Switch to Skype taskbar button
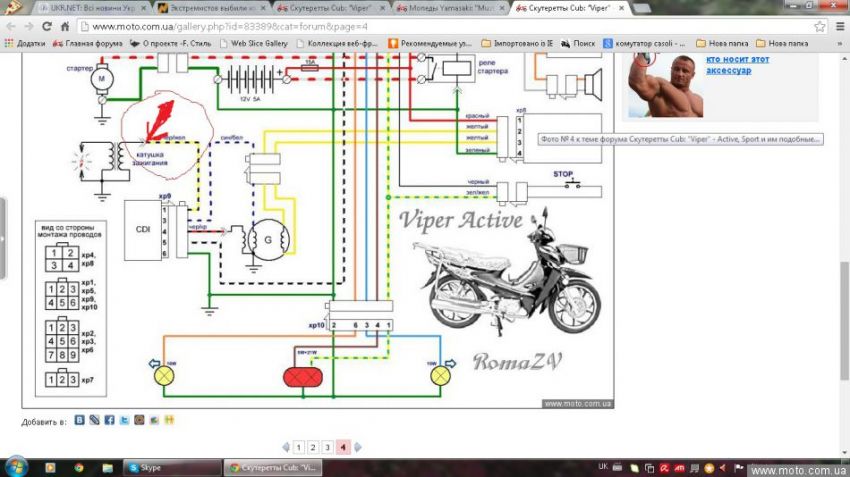This screenshot has height=477, width=850. click(x=171, y=468)
